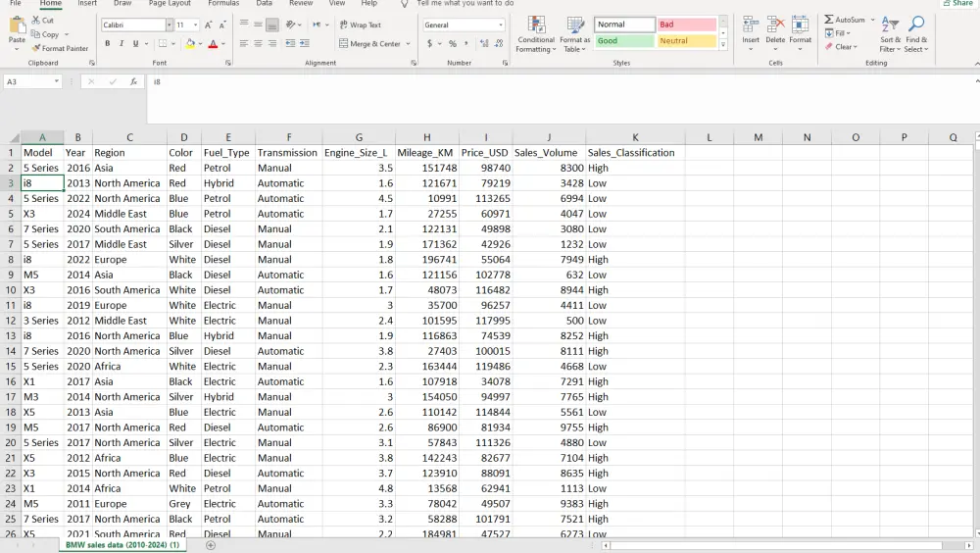Open the Font Color dropdown arrow
The height and width of the screenshot is (553, 980).
223,44
